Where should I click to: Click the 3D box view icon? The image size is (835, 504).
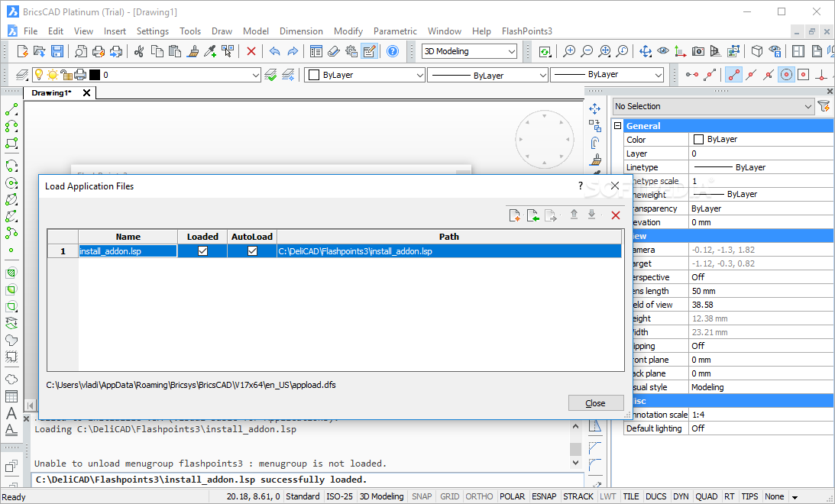[757, 51]
